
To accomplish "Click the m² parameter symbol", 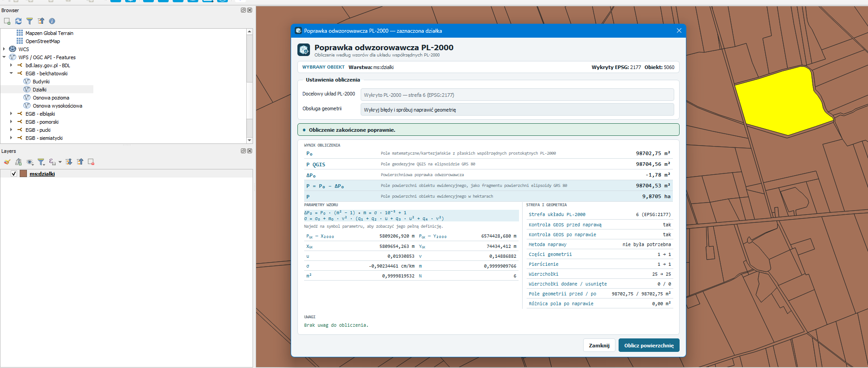I will click(309, 276).
